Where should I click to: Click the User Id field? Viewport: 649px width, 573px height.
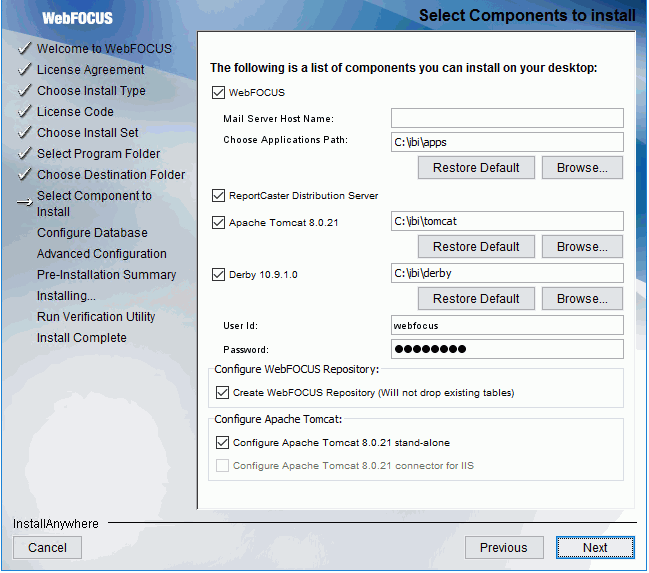pos(507,325)
